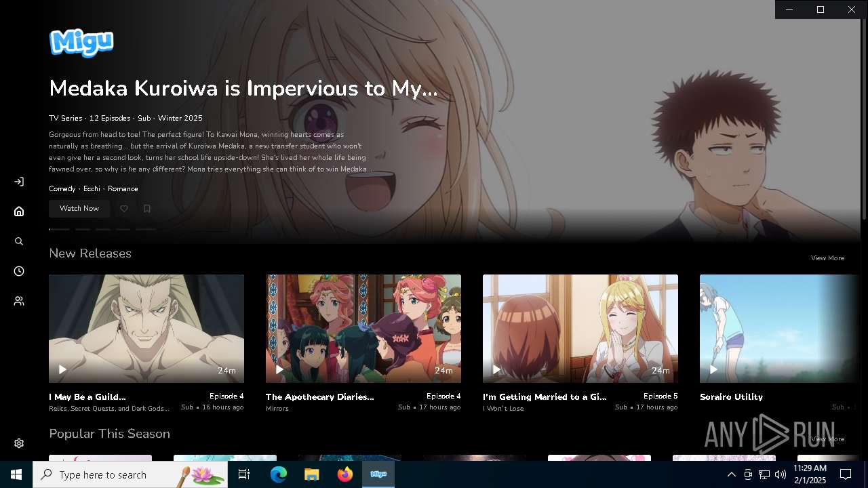Open the Windows Start menu

16,474
